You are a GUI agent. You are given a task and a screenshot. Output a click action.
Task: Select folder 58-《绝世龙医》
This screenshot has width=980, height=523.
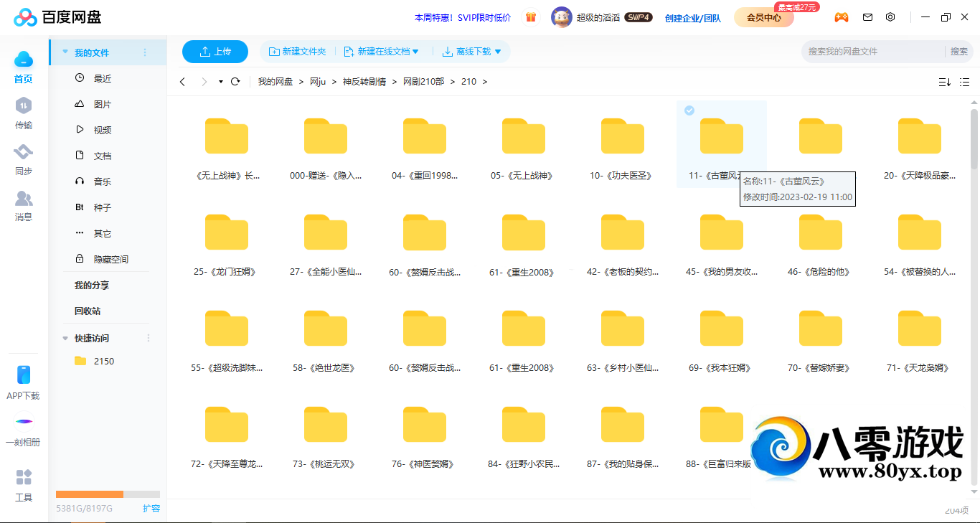click(x=325, y=339)
